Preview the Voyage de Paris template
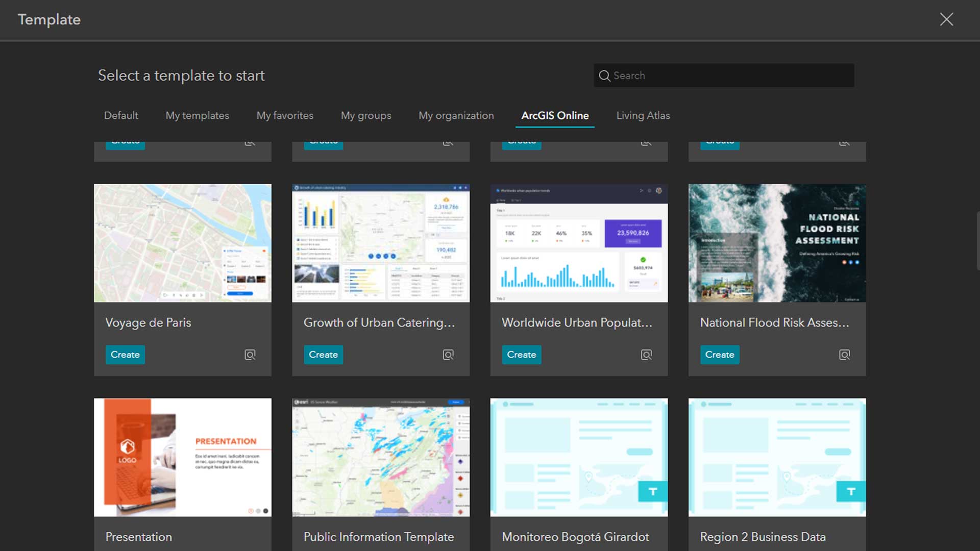Viewport: 980px width, 551px height. click(250, 355)
